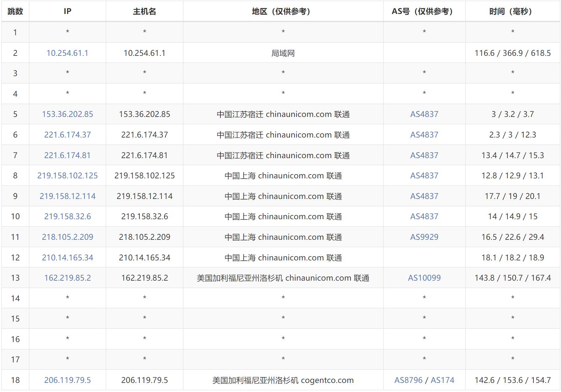Select hop number 18 cell

coord(15,380)
